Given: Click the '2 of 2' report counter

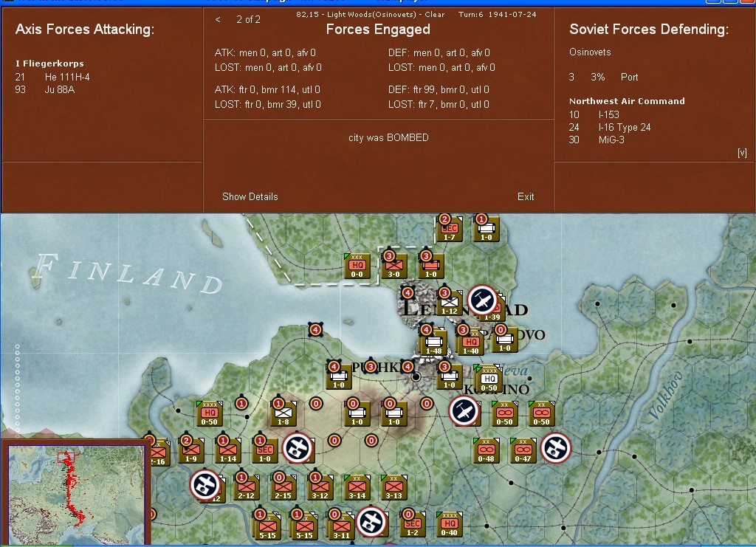Looking at the screenshot, I should pos(248,20).
